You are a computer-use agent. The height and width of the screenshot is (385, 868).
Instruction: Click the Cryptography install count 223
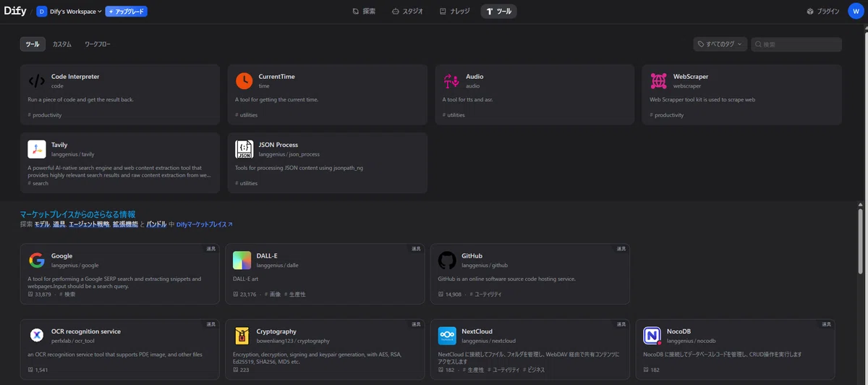click(x=241, y=370)
